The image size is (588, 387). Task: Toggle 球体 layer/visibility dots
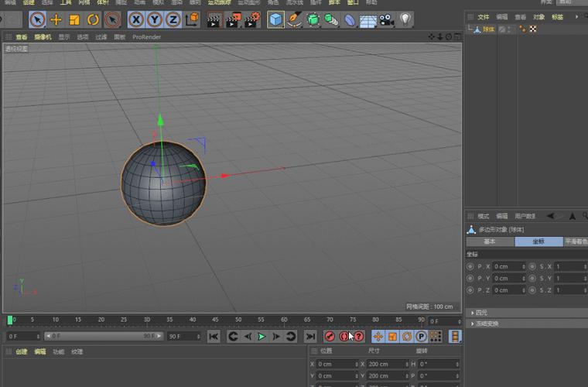coord(509,29)
